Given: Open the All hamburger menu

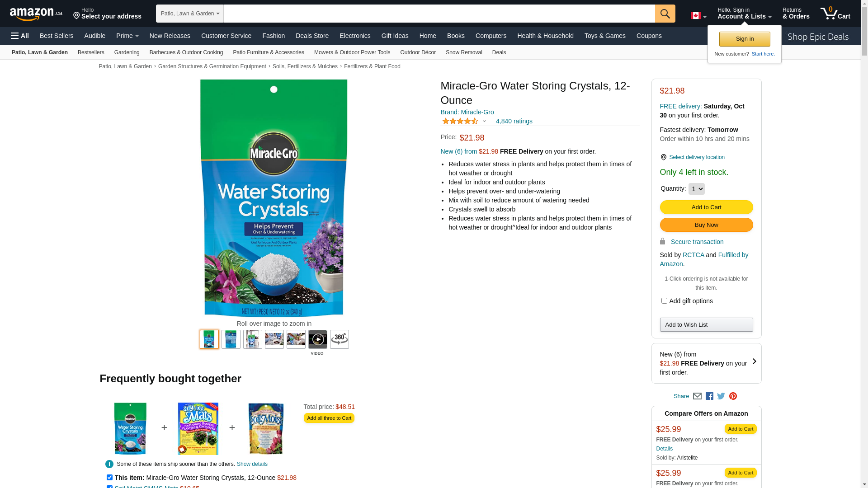Looking at the screenshot, I should [x=20, y=36].
